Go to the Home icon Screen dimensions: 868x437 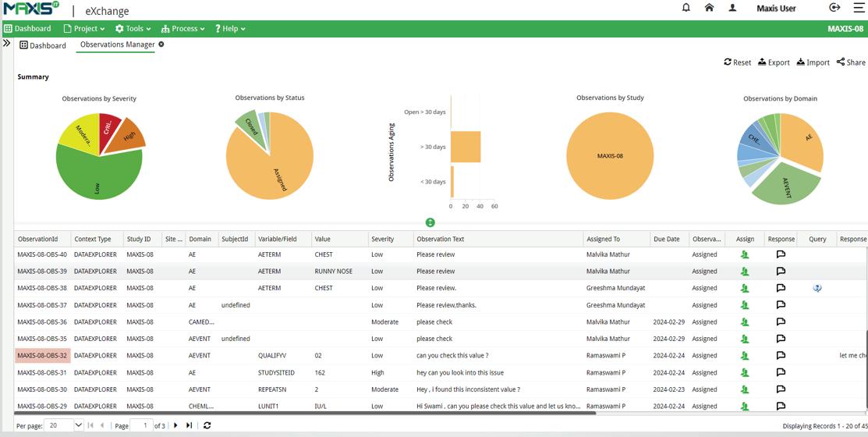709,8
